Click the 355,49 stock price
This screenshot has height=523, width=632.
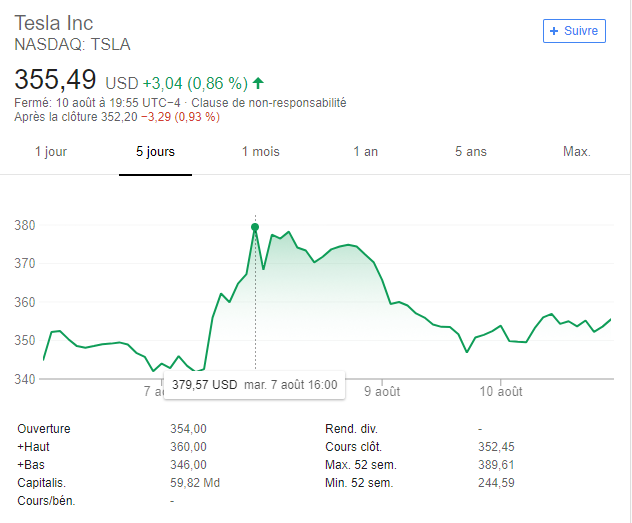coord(55,79)
